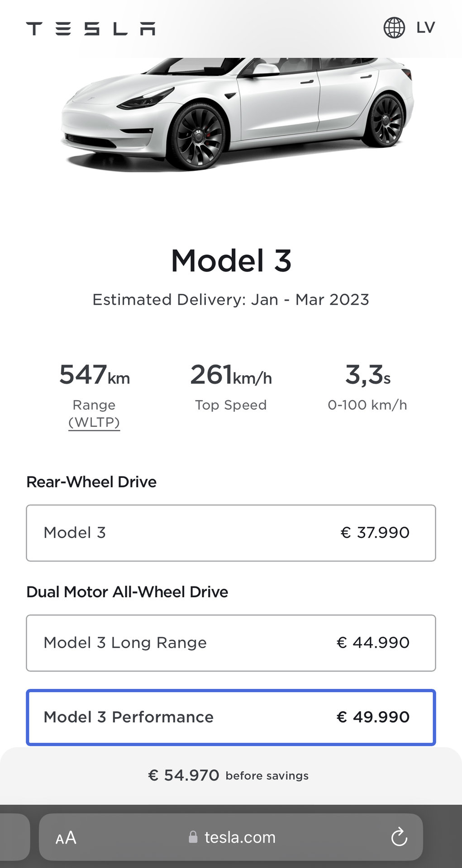
Task: Select the Model 3 Performance option
Action: coord(231,717)
